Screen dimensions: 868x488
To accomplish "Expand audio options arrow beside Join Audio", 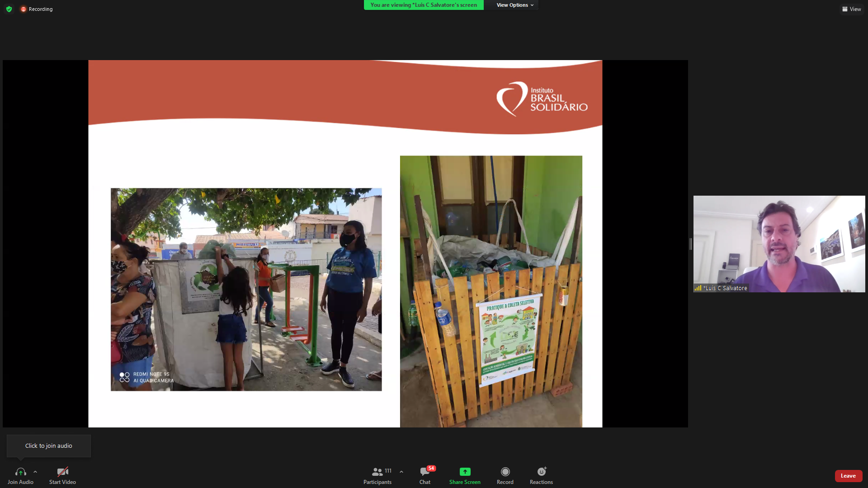I will coord(35,472).
